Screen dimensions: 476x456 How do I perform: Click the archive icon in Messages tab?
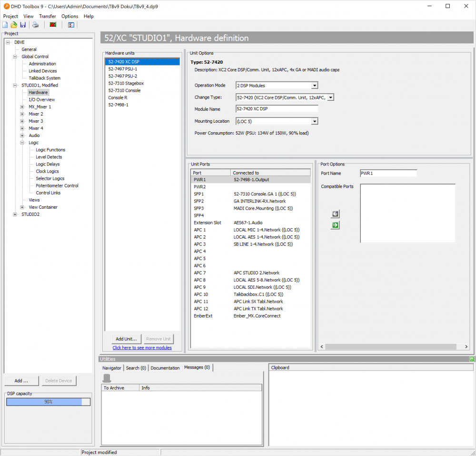107,378
